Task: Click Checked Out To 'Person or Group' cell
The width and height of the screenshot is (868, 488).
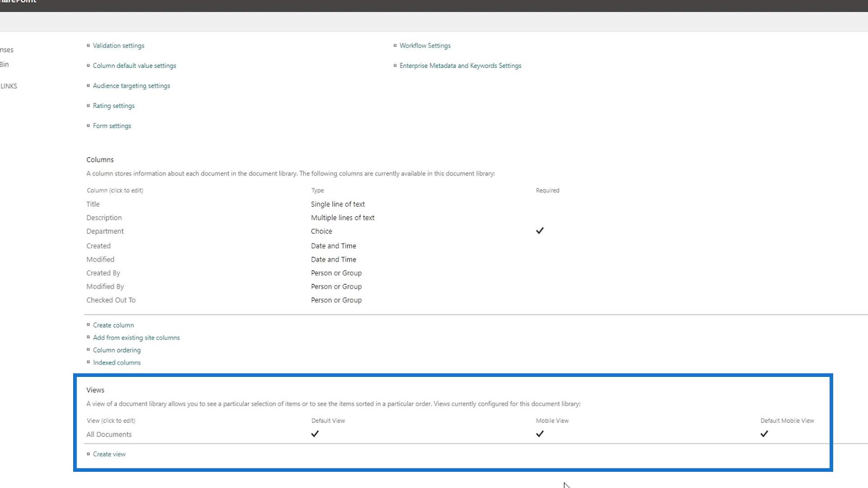Action: [x=336, y=300]
